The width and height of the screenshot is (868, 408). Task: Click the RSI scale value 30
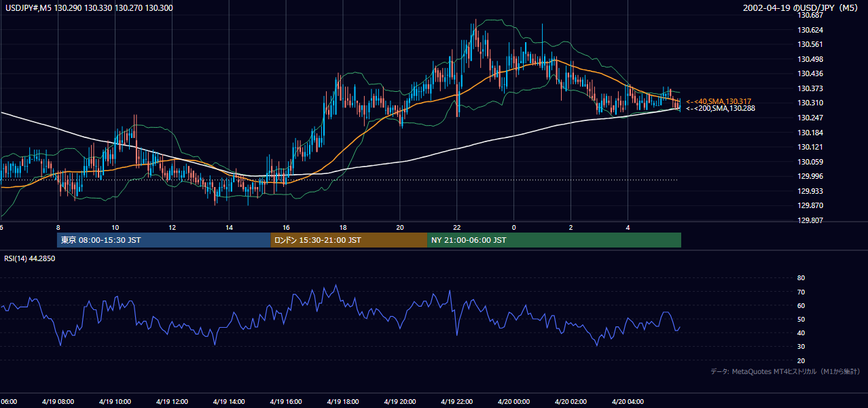pyautogui.click(x=801, y=347)
